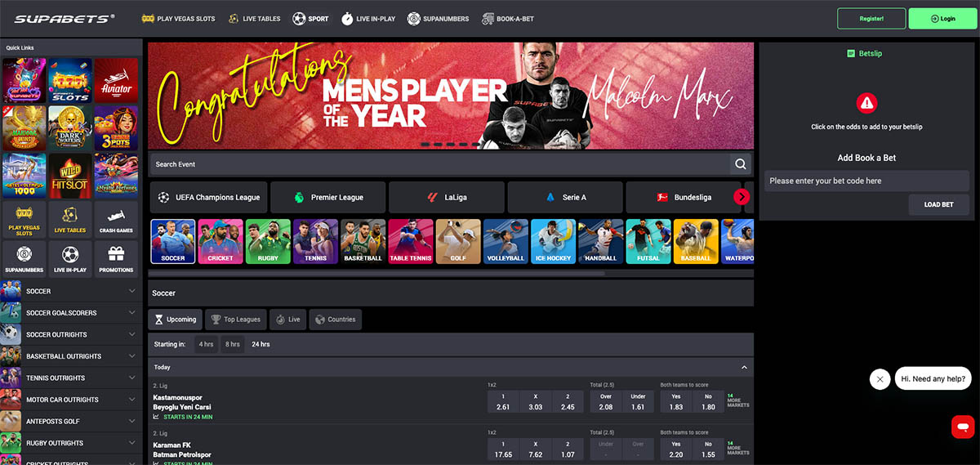Expand Rugby Outrights in sidebar
The height and width of the screenshot is (465, 980).
[71, 443]
